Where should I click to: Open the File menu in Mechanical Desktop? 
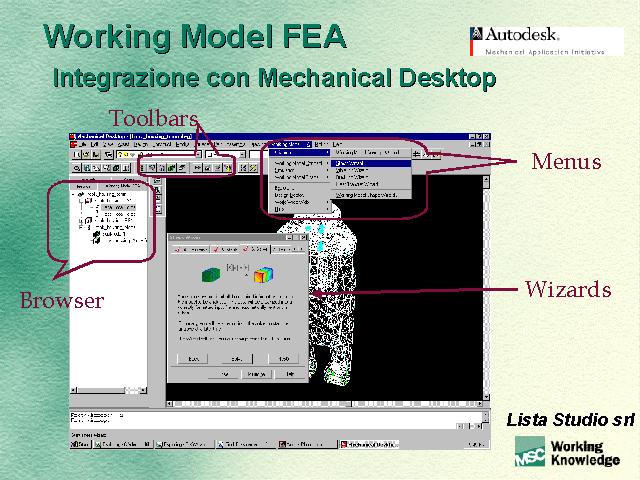click(82, 144)
